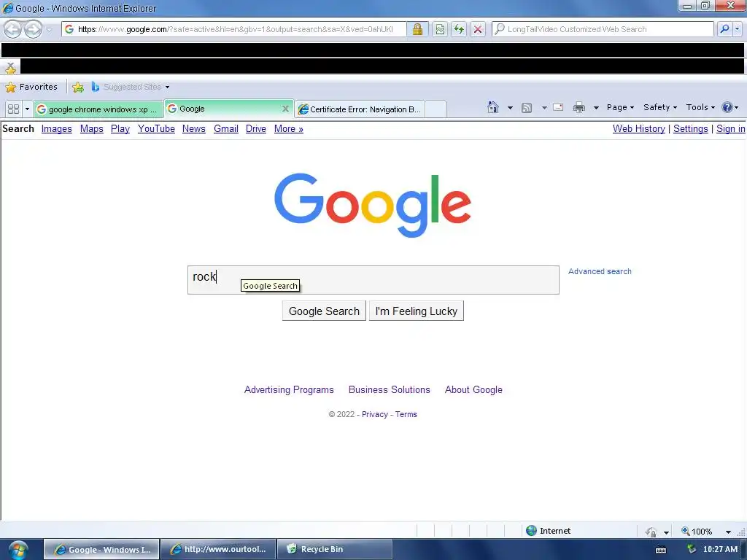This screenshot has height=560, width=747.
Task: Click the Help question mark icon
Action: (729, 107)
